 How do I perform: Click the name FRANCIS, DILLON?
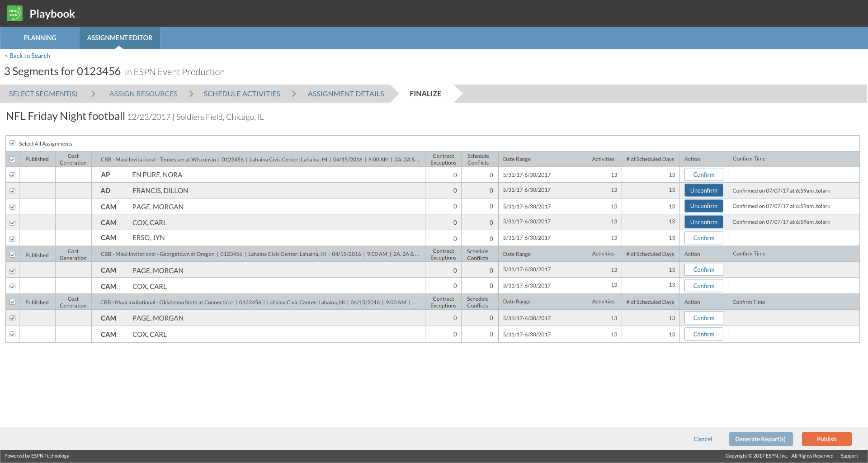(160, 191)
